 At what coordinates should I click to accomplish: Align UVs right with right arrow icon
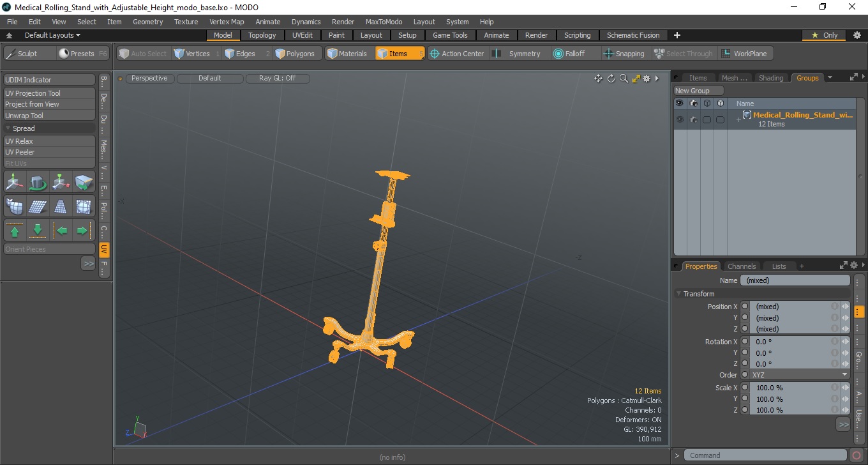click(x=84, y=230)
